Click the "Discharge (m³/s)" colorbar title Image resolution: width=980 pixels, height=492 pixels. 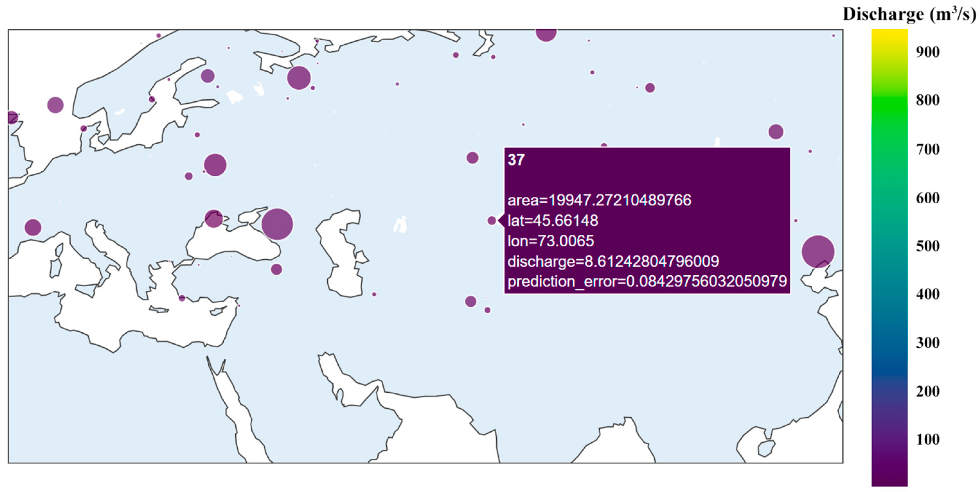[x=909, y=14]
